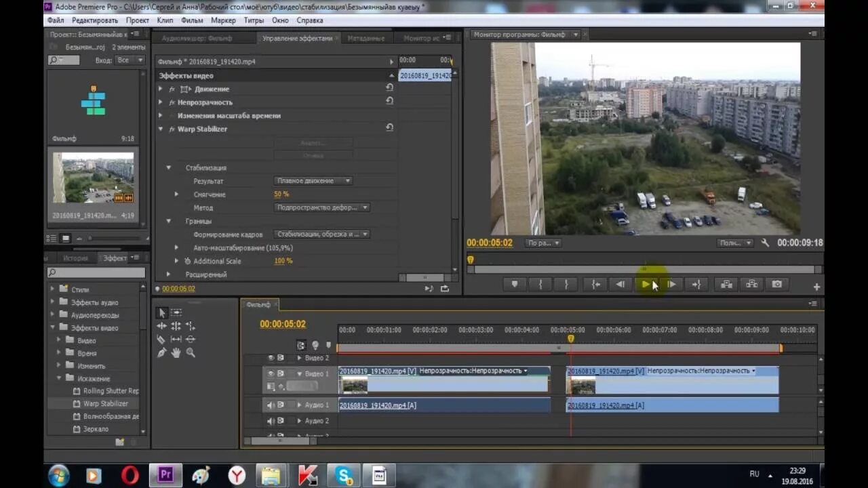Toggle sync lock on Видео 1

pos(281,373)
